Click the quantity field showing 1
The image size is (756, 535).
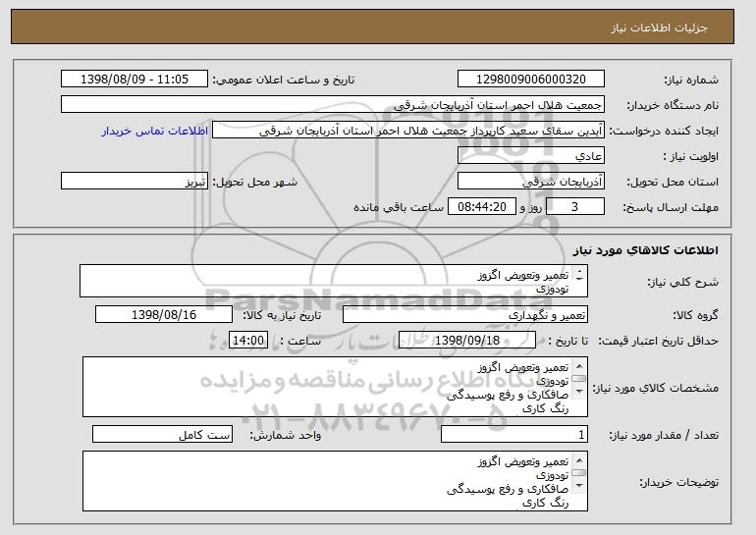(x=514, y=435)
